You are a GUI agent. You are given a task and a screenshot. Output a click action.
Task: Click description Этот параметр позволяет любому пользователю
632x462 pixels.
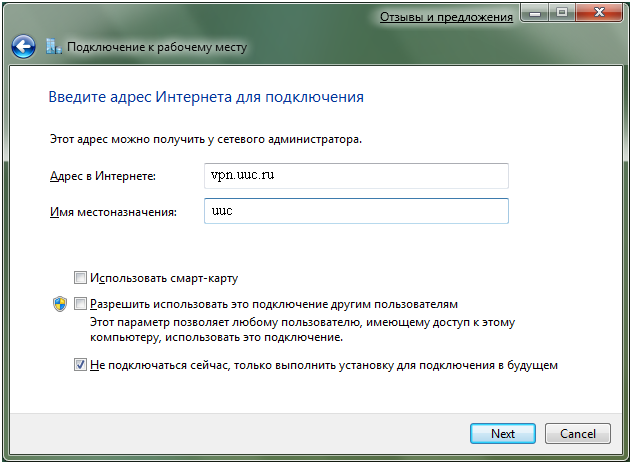[302, 330]
